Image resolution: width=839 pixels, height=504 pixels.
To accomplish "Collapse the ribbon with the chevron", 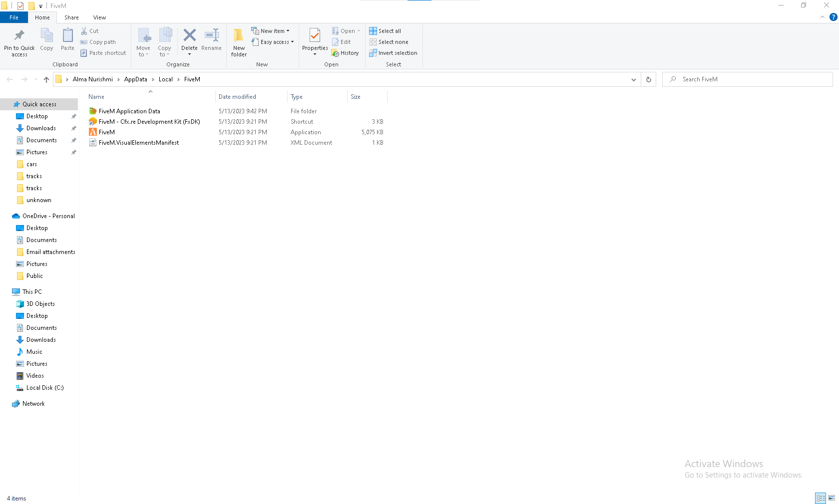I will (823, 17).
